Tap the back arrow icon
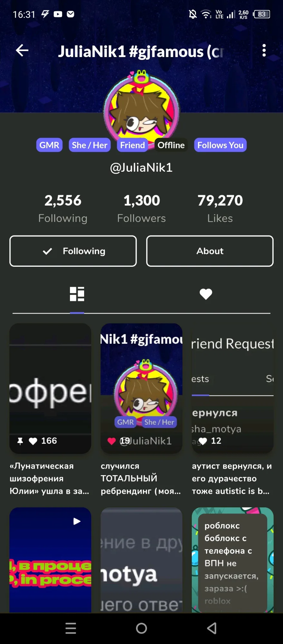The height and width of the screenshot is (644, 283). pyautogui.click(x=22, y=50)
